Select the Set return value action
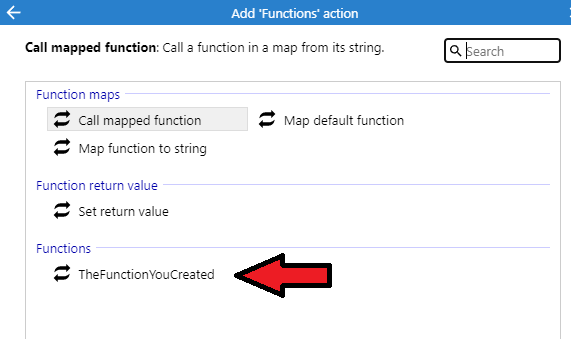Image resolution: width=571 pixels, height=361 pixels. 111,211
